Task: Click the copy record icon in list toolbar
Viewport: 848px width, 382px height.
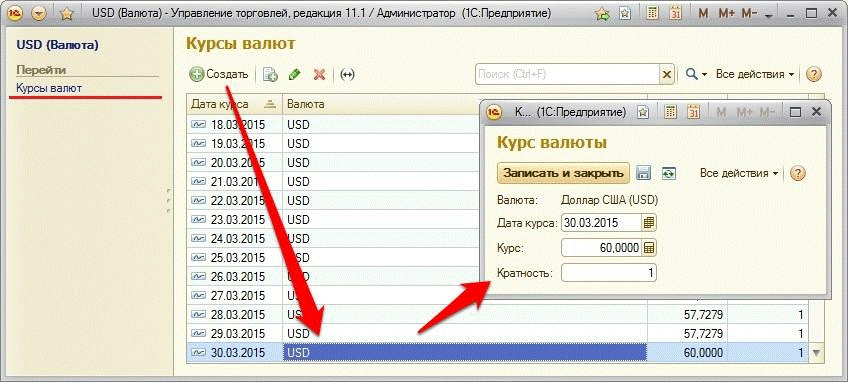Action: pos(270,75)
